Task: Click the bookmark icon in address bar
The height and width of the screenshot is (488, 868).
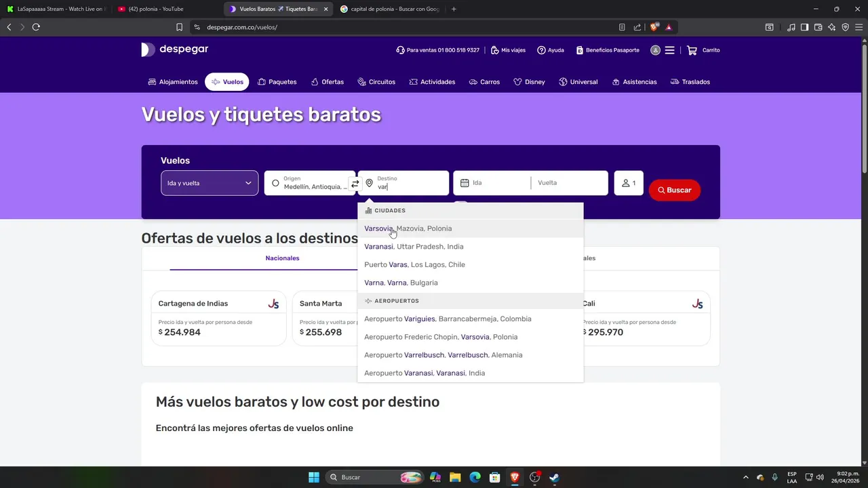Action: 179,27
